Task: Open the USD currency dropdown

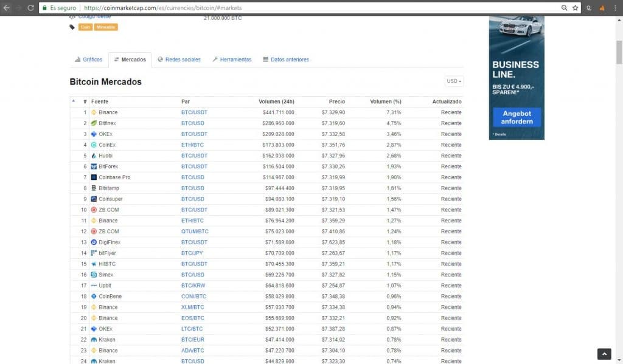Action: tap(454, 81)
